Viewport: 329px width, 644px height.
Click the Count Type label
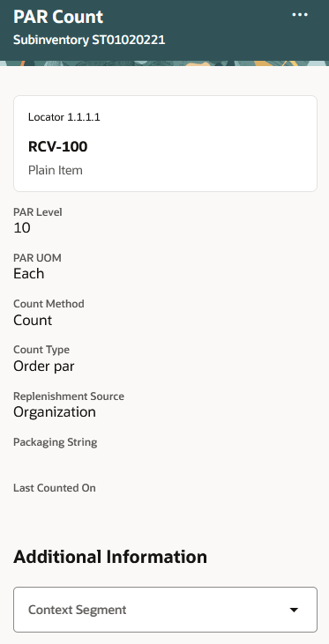click(41, 350)
